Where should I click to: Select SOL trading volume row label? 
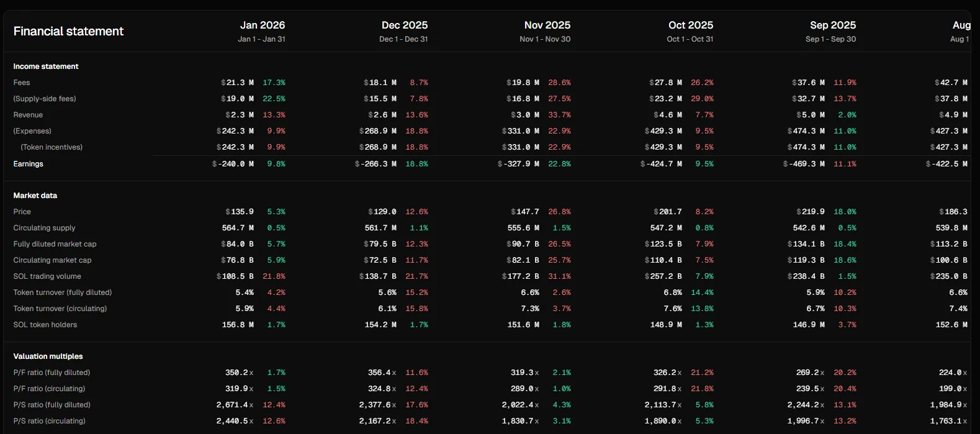(47, 276)
